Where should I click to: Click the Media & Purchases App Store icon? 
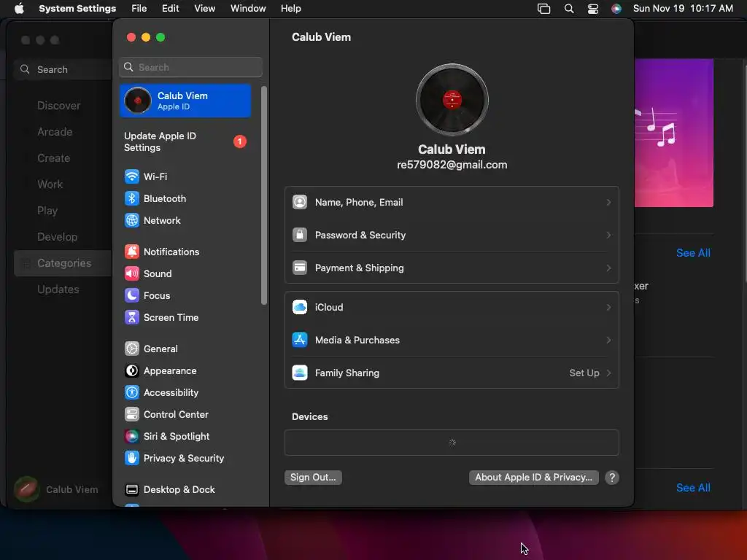pos(300,341)
